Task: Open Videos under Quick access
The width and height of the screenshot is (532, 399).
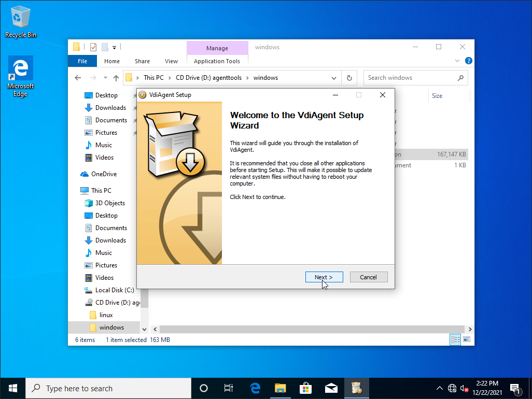Action: 104,158
